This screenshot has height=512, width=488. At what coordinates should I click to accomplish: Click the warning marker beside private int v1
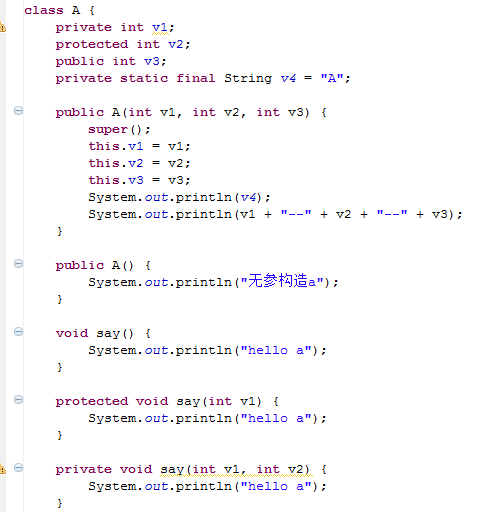click(2, 27)
